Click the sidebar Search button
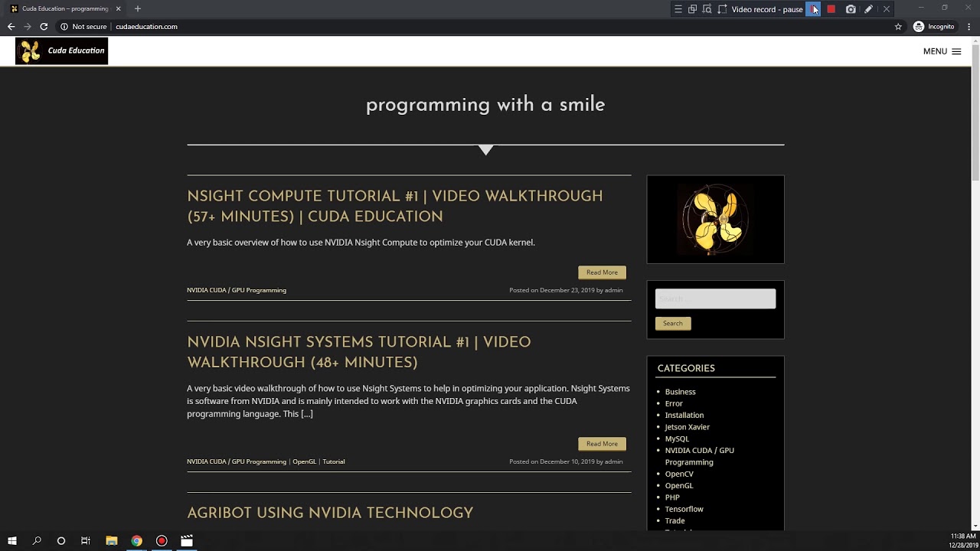 pyautogui.click(x=673, y=324)
